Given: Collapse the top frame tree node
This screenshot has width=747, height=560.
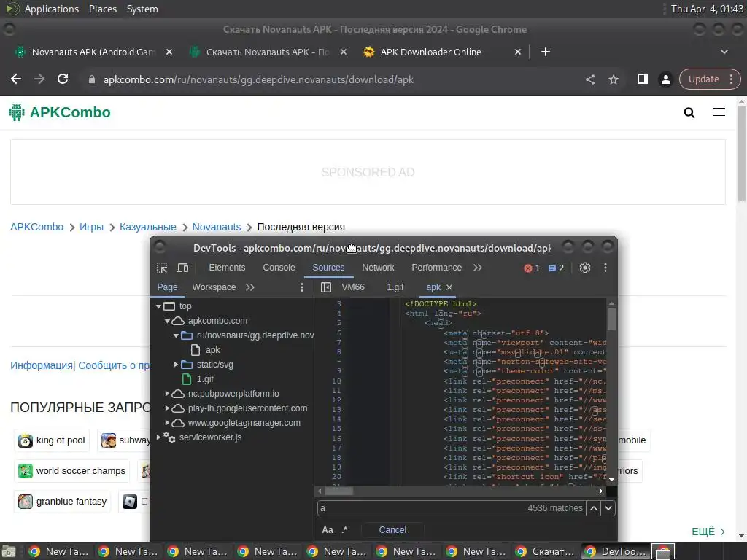Looking at the screenshot, I should 158,306.
